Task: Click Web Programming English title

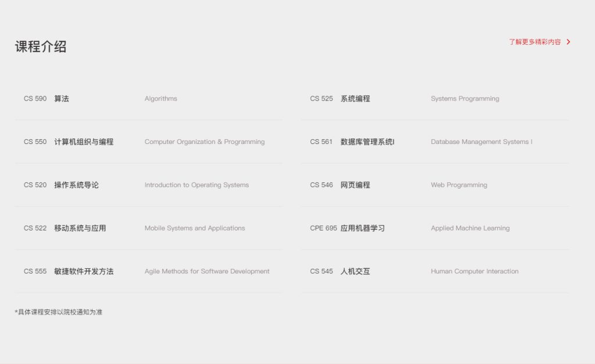Action: coord(459,185)
